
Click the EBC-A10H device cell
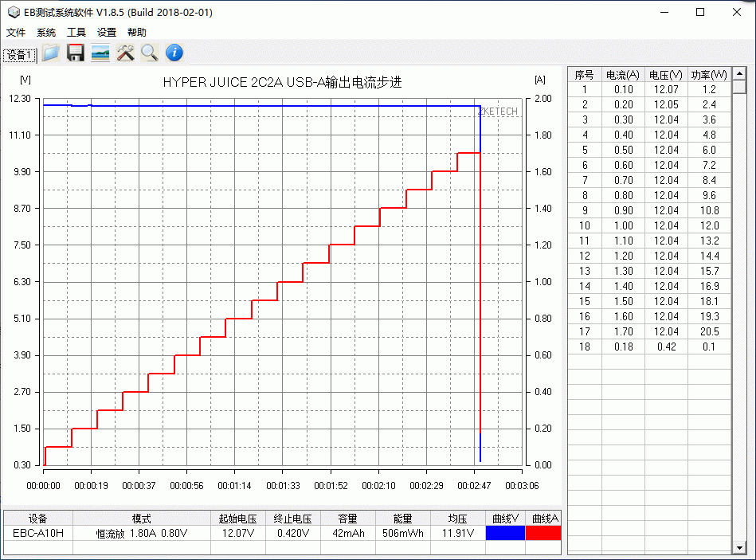pos(38,533)
